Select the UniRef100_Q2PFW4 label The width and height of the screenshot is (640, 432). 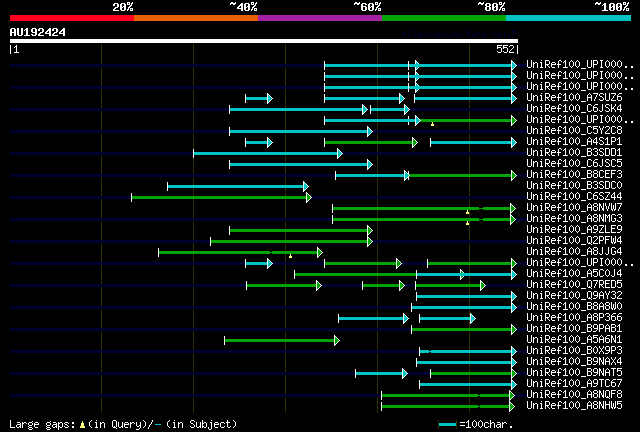574,240
